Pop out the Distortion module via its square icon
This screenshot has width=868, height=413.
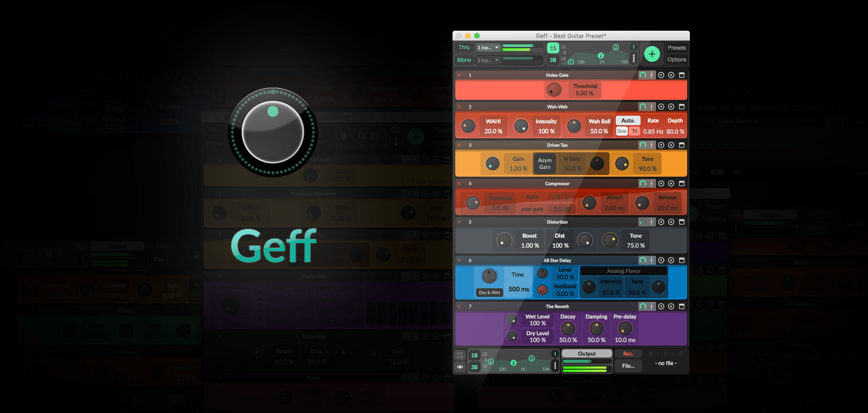click(x=682, y=222)
